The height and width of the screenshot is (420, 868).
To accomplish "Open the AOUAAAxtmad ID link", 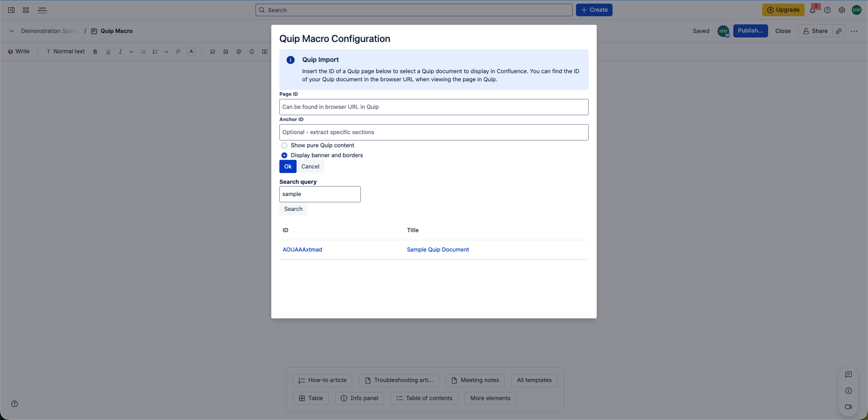I will [x=302, y=250].
